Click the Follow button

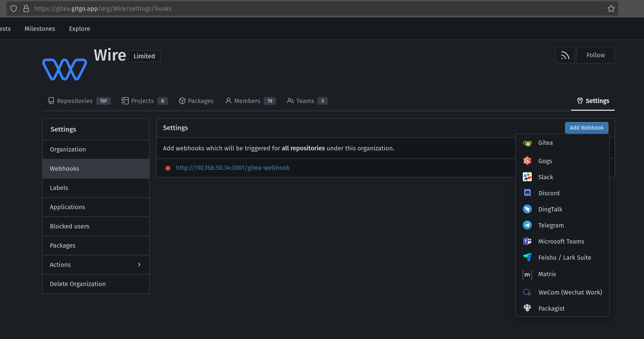click(595, 55)
